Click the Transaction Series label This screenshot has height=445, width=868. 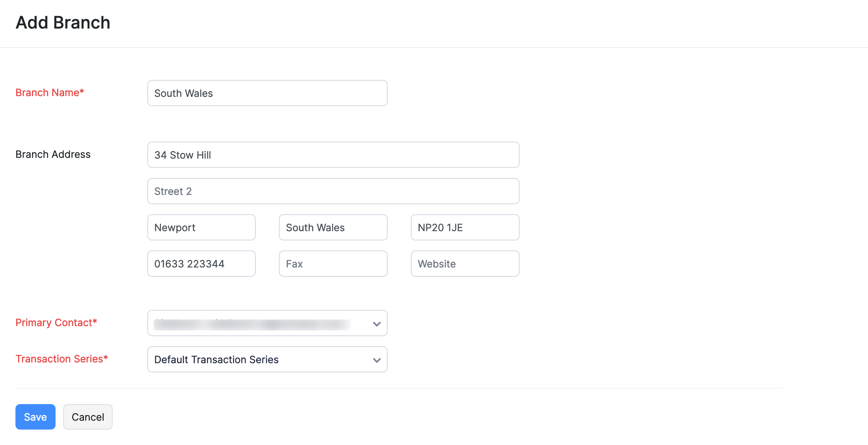point(61,359)
